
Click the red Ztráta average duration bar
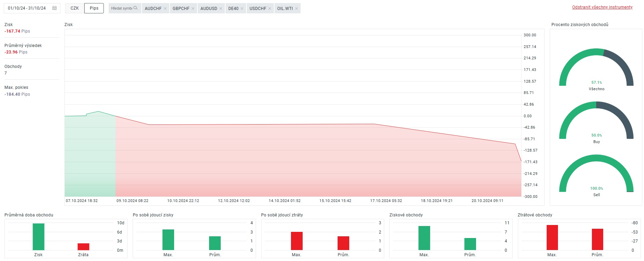click(83, 247)
